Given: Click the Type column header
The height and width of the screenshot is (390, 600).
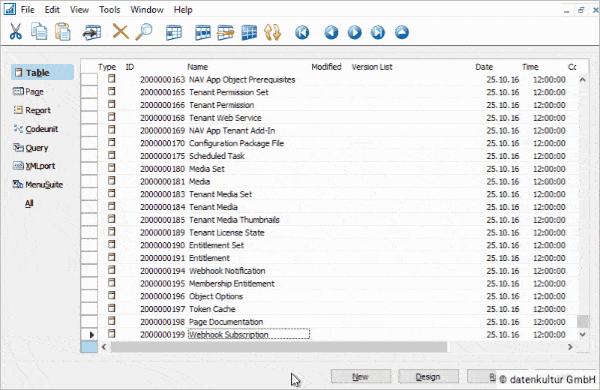Looking at the screenshot, I should pos(107,67).
